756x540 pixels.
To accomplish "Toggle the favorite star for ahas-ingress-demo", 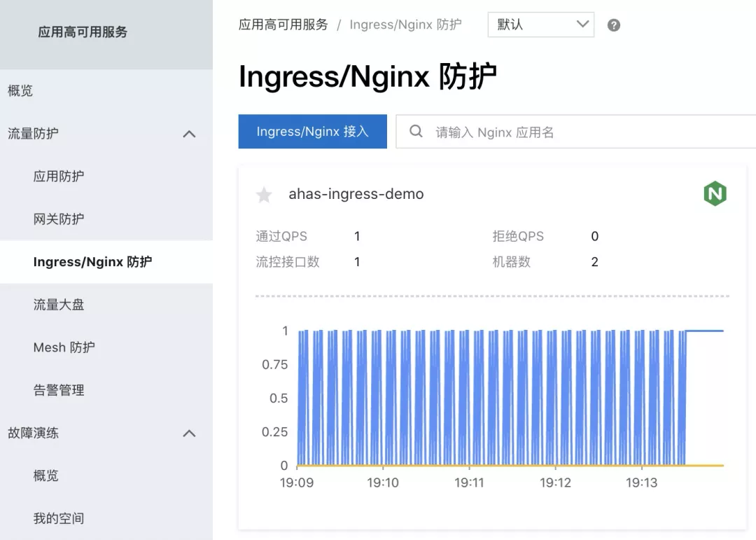I will click(x=263, y=194).
